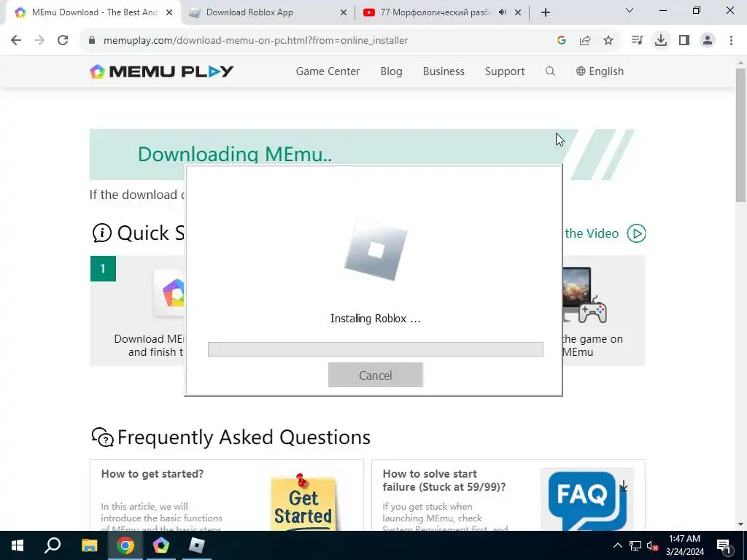This screenshot has height=560, width=747.
Task: Click the address bar URL
Action: click(255, 41)
